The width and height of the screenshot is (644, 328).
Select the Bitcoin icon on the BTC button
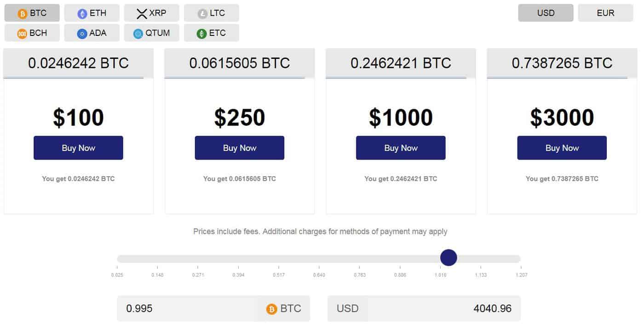tap(21, 13)
